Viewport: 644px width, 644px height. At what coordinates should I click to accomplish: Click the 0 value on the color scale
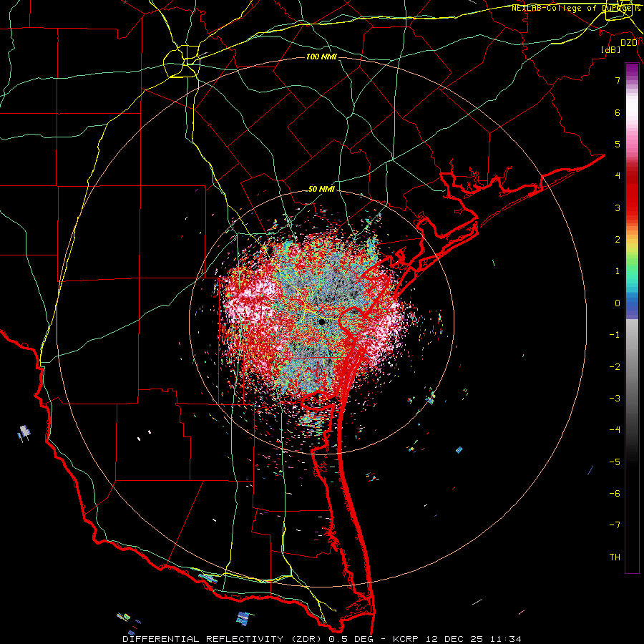618,303
